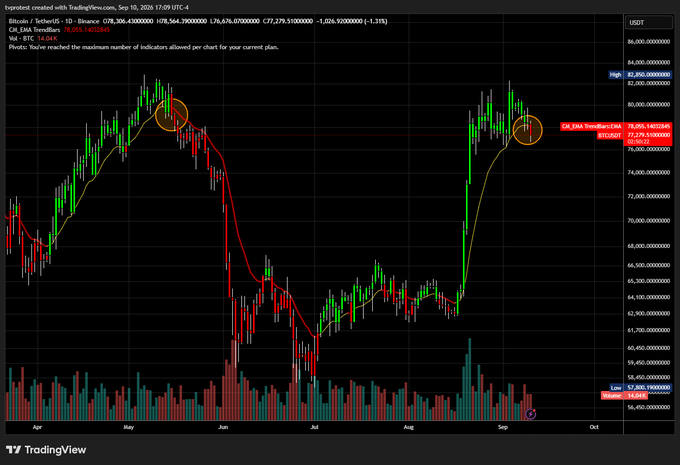Click the purple lightning flash icon
680x465 pixels.
click(x=531, y=414)
